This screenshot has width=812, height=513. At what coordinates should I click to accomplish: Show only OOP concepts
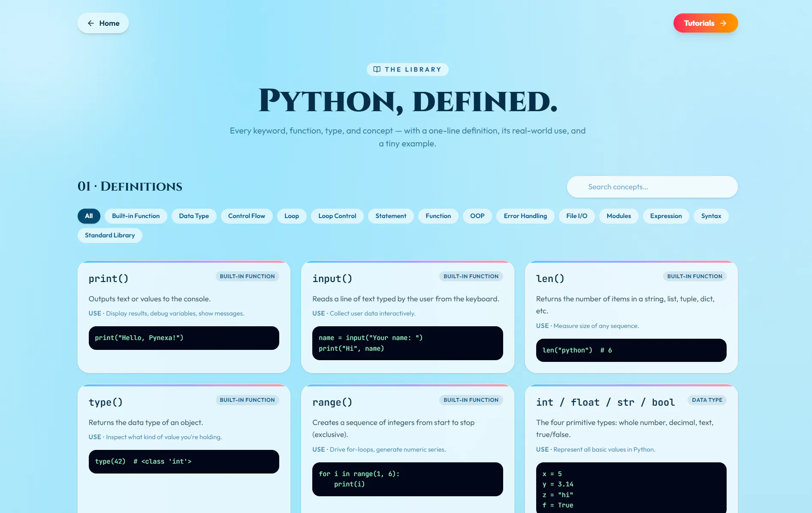coord(477,216)
